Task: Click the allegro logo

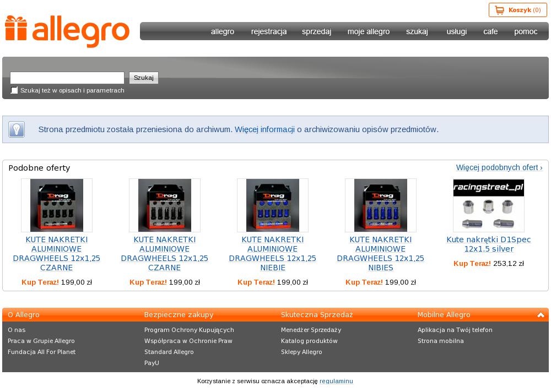Action: point(67,31)
